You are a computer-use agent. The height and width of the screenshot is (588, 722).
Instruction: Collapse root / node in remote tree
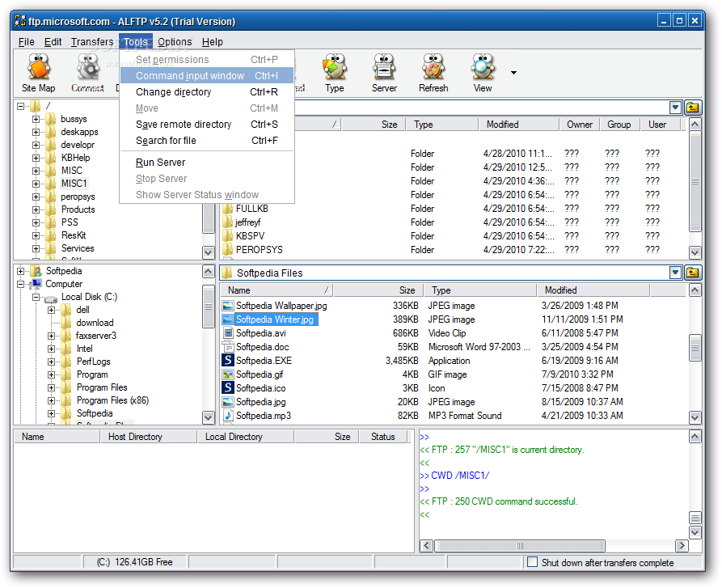pos(20,107)
